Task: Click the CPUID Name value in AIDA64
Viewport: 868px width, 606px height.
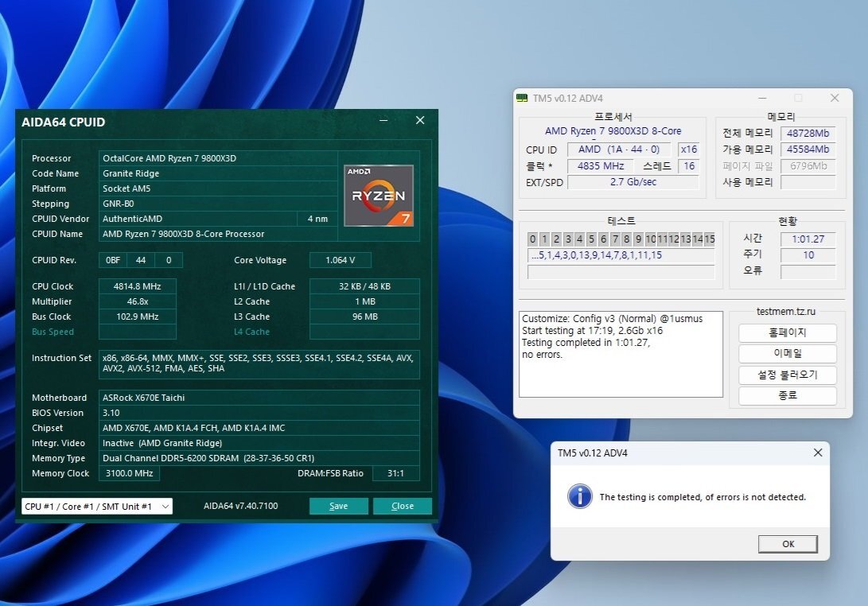Action: click(x=218, y=234)
